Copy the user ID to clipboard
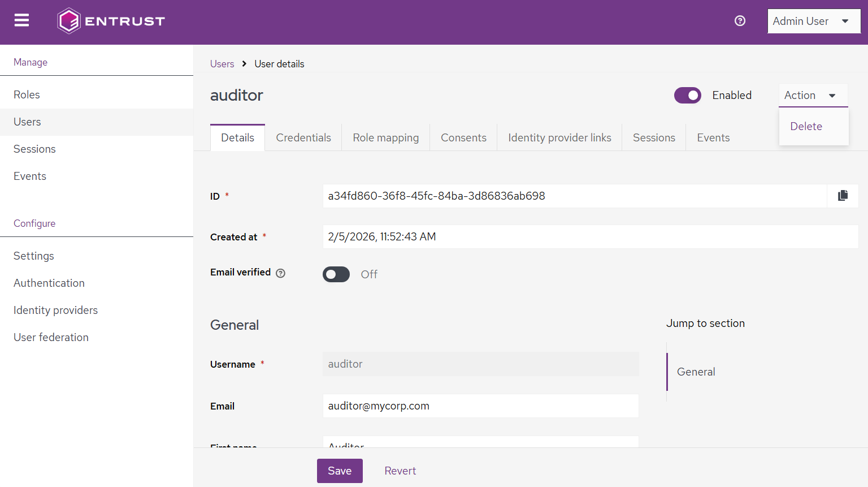Viewport: 868px width, 487px height. pyautogui.click(x=843, y=196)
